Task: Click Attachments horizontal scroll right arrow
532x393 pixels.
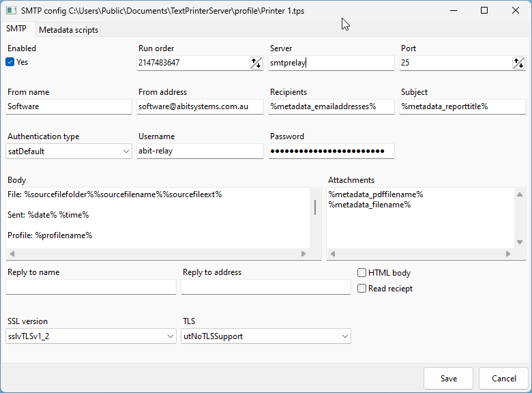Action: (508, 254)
